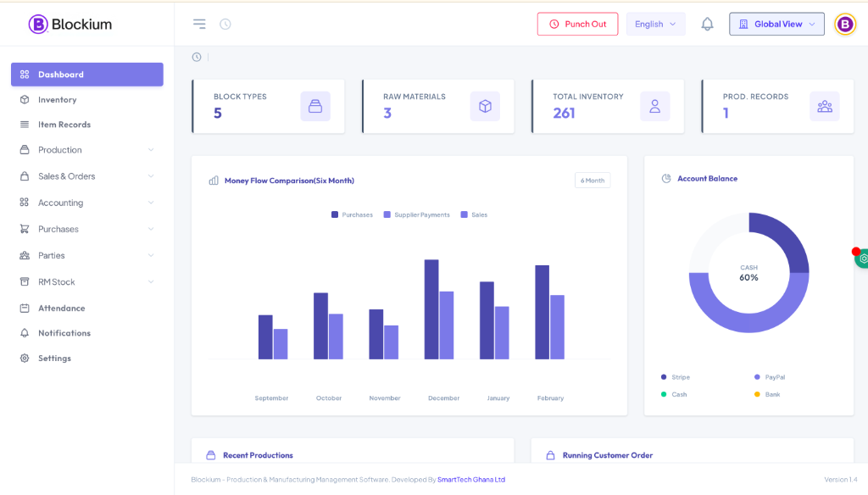Click the Punch Out button

tap(577, 24)
